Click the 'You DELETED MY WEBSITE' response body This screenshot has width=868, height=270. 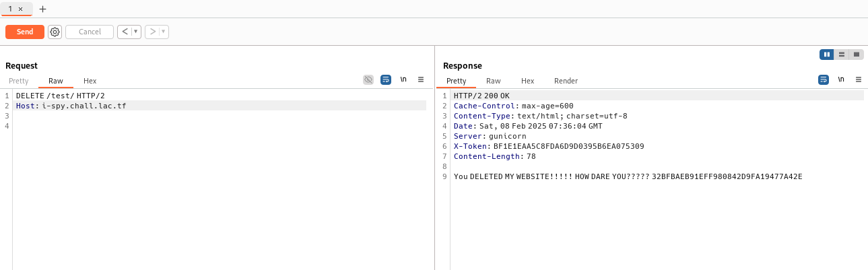pos(628,176)
